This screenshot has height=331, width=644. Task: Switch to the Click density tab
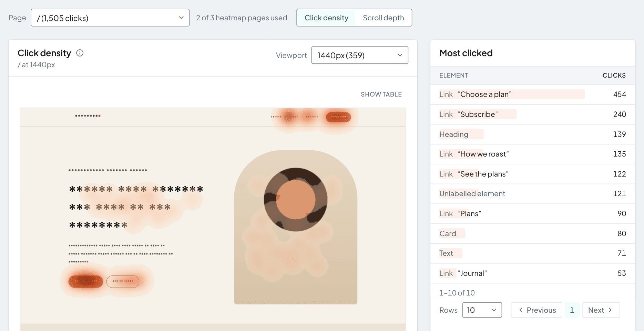tap(326, 18)
